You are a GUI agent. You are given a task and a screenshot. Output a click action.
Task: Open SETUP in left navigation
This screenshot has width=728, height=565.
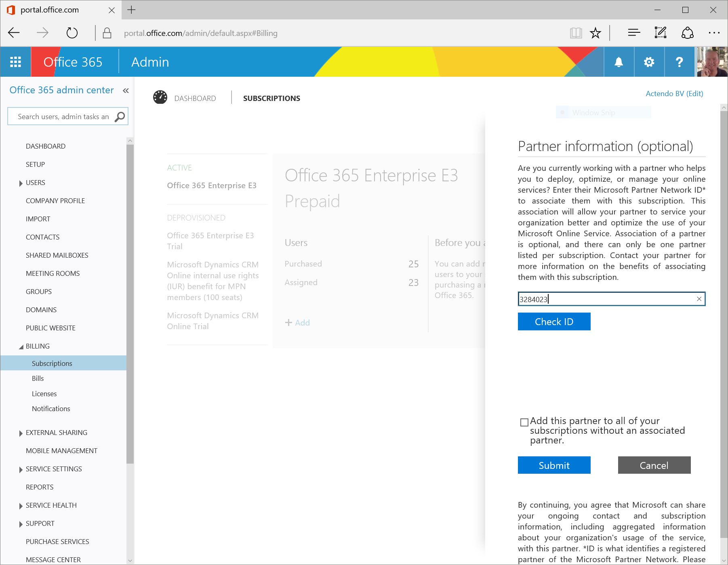(x=36, y=164)
